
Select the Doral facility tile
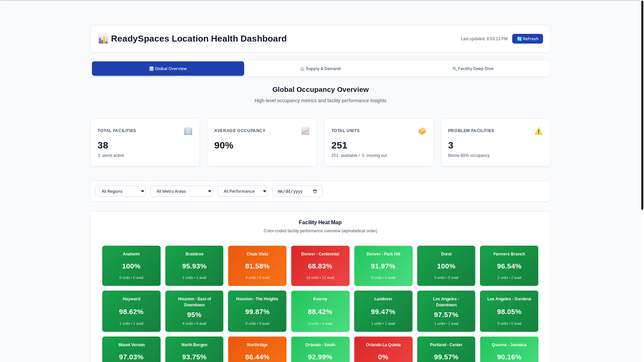pos(446,266)
